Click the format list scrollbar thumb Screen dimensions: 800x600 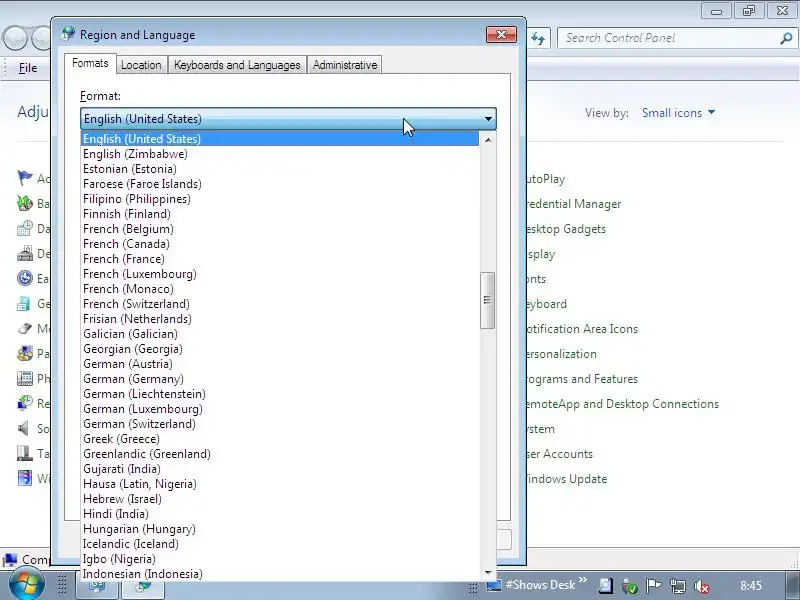click(487, 300)
